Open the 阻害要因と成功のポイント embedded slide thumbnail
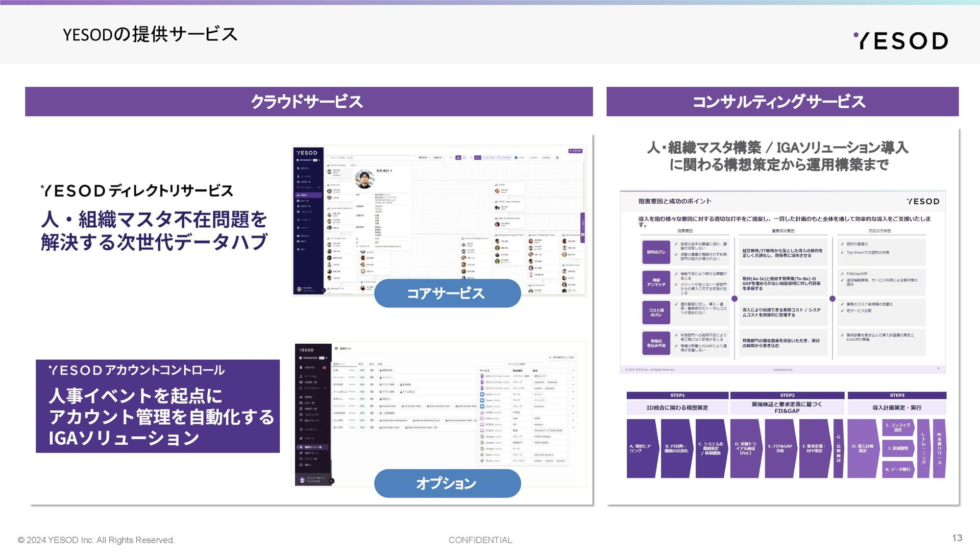Image resolution: width=980 pixels, height=552 pixels. (782, 282)
